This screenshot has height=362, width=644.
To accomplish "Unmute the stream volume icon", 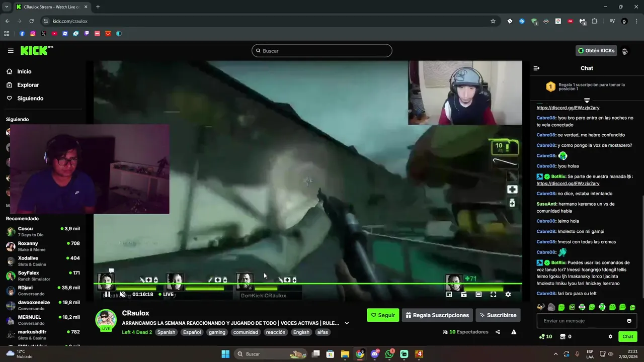I will pos(122,294).
